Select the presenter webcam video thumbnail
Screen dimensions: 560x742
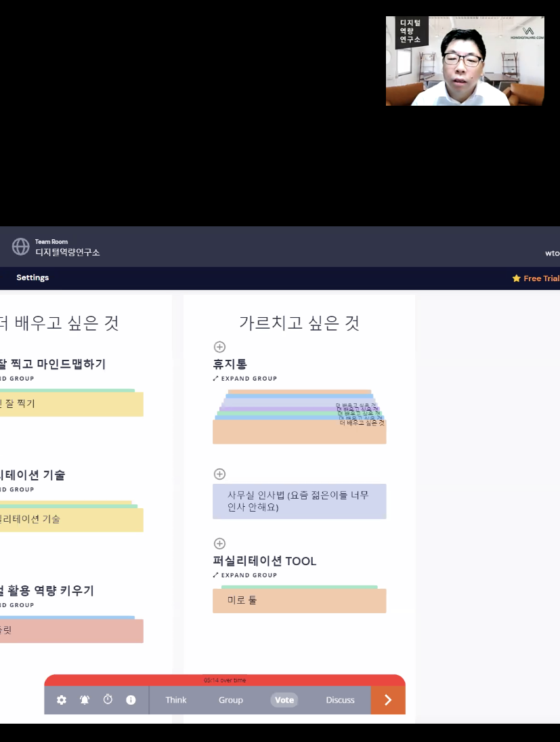pyautogui.click(x=465, y=61)
